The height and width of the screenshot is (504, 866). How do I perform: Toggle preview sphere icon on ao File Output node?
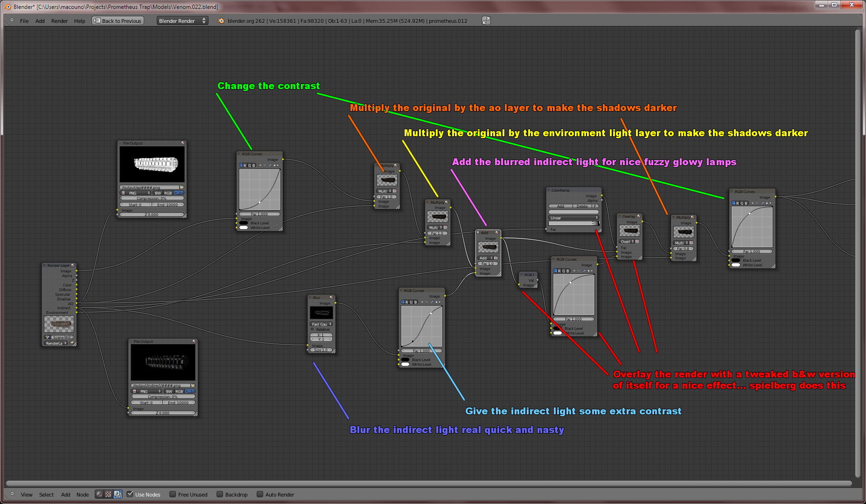click(x=183, y=143)
